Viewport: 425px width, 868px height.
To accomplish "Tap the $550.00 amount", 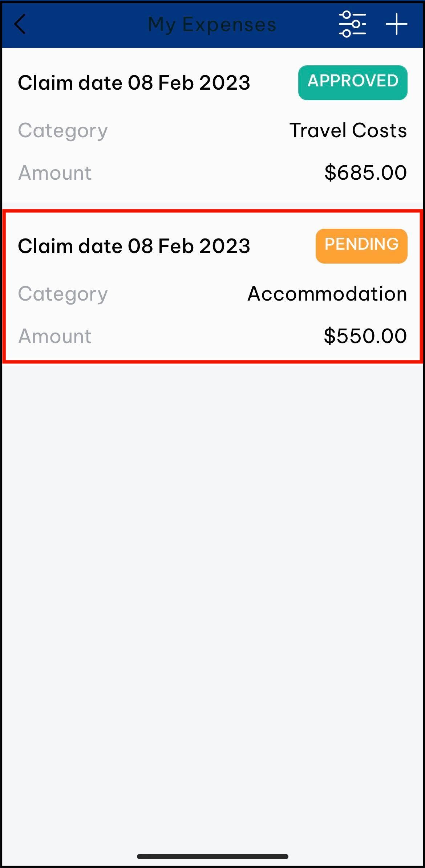I will pyautogui.click(x=365, y=336).
